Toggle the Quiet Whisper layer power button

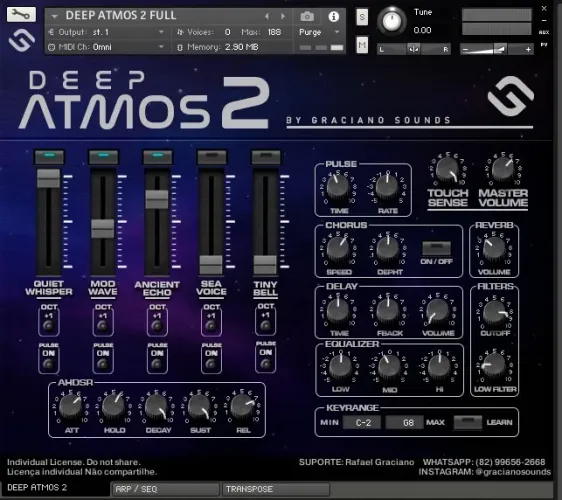49,157
